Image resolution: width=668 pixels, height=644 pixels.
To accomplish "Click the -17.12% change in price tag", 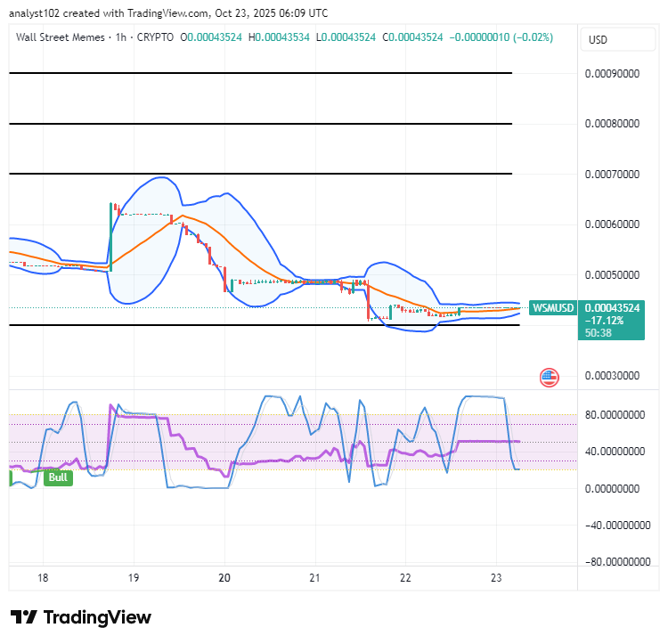I will (x=604, y=321).
